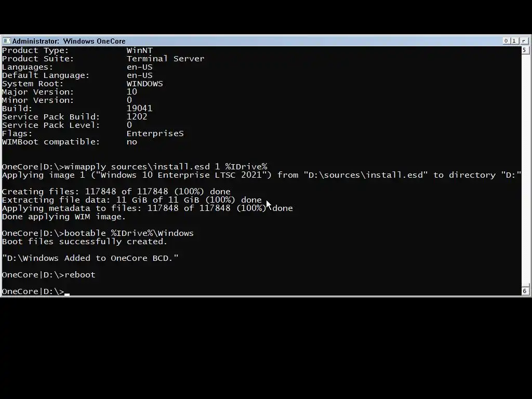
Task: Click the 'Boot files successfully created.' line
Action: tap(85, 241)
